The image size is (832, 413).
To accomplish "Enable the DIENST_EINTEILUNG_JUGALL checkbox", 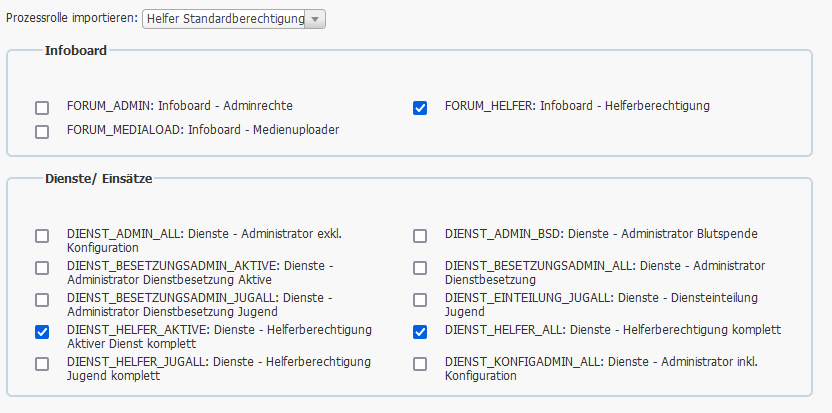I will tap(420, 300).
